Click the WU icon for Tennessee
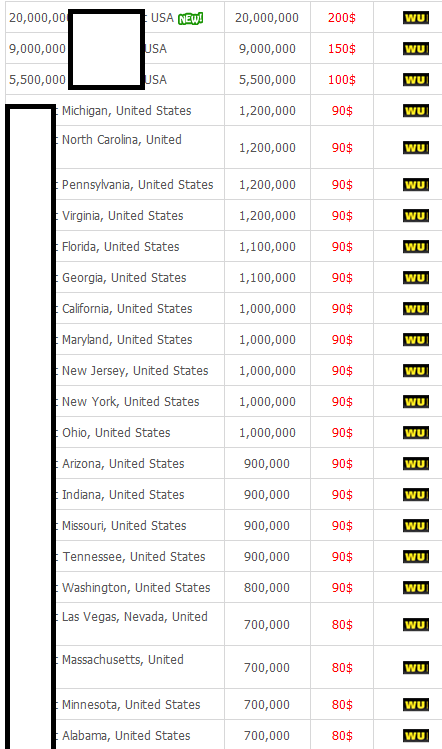This screenshot has width=442, height=749. pyautogui.click(x=416, y=556)
